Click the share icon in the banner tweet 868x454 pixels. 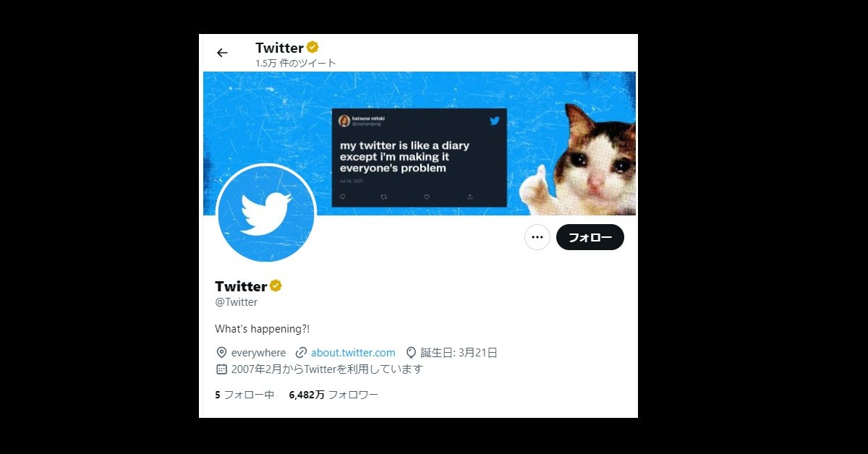point(469,196)
